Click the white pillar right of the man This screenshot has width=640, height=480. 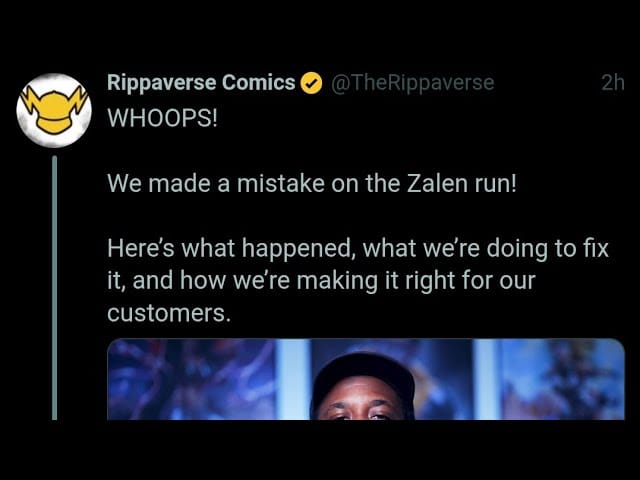[487, 379]
